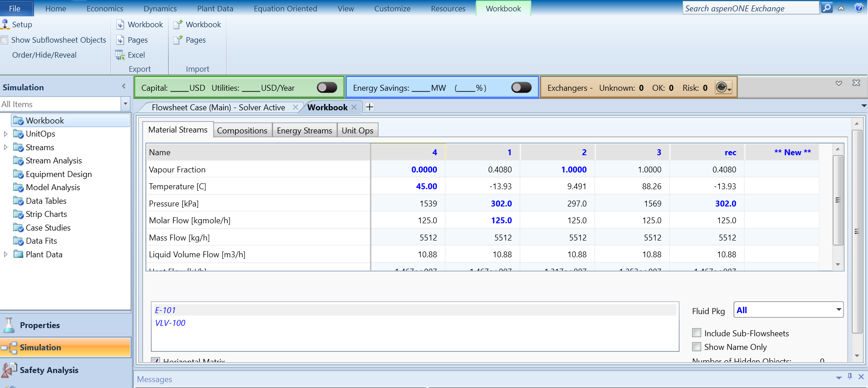Screen dimensions: 868x388
Task: Check Show Subflowsheet Objects
Action: pyautogui.click(x=5, y=40)
